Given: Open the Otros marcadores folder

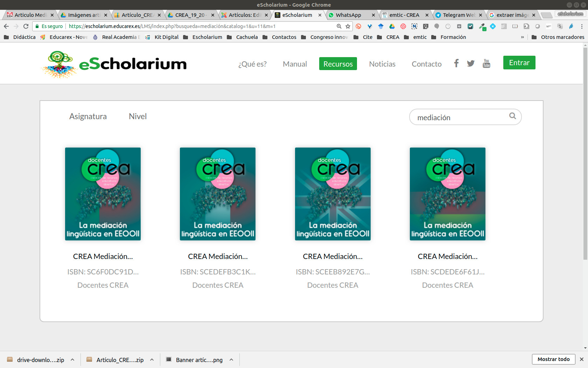Looking at the screenshot, I should click(x=558, y=37).
